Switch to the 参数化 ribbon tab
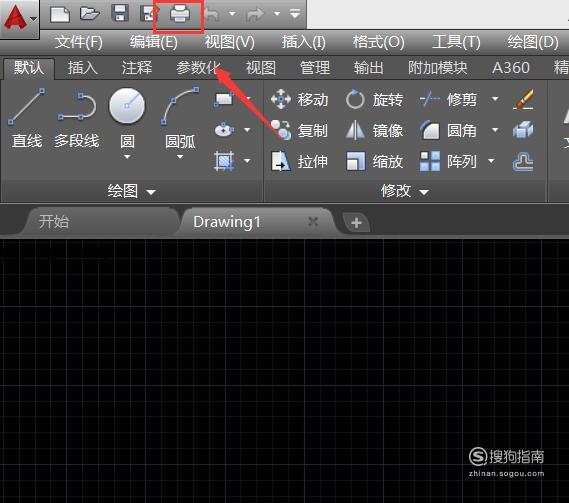This screenshot has height=503, width=569. [x=198, y=68]
